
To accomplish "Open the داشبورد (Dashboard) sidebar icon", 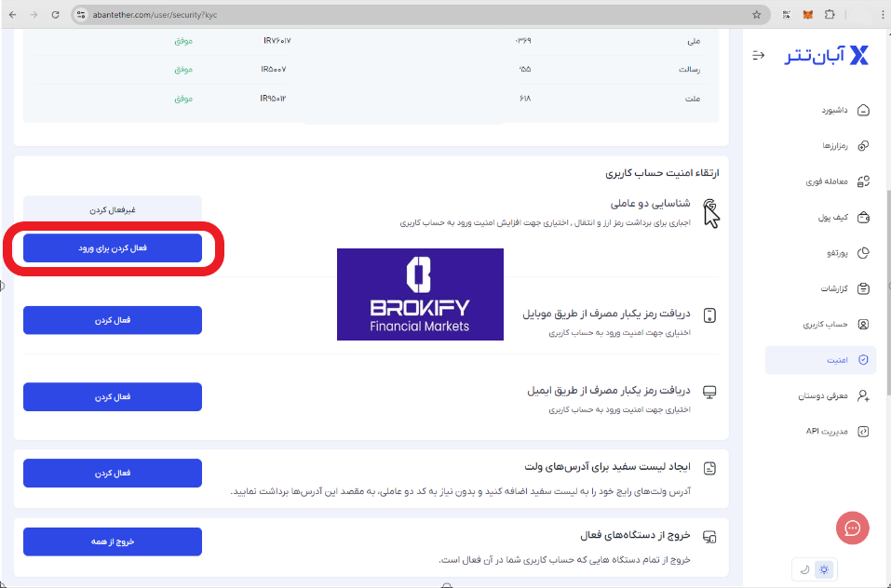I will pyautogui.click(x=861, y=110).
